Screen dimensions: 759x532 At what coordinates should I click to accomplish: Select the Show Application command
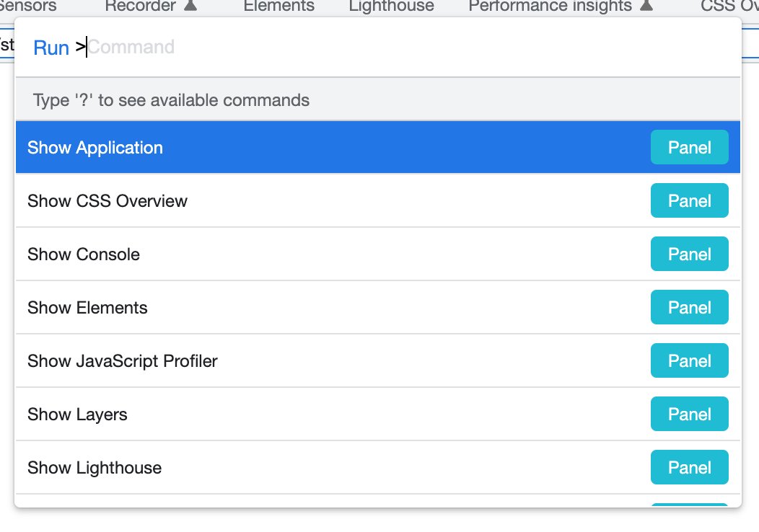pos(377,147)
